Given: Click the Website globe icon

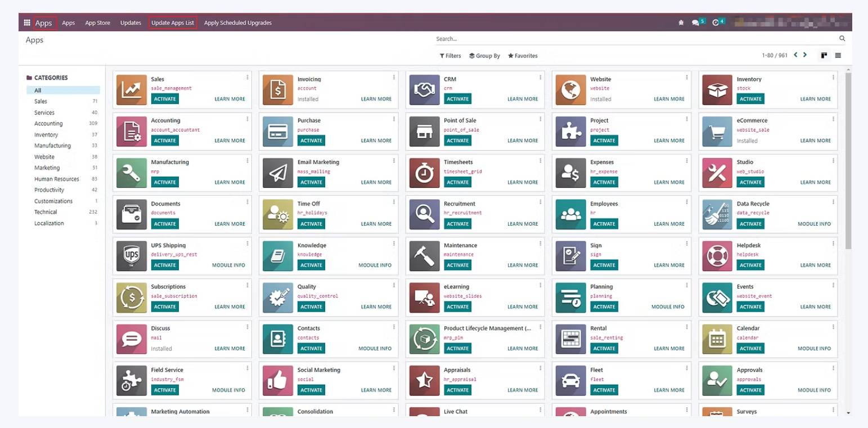Looking at the screenshot, I should tap(571, 90).
